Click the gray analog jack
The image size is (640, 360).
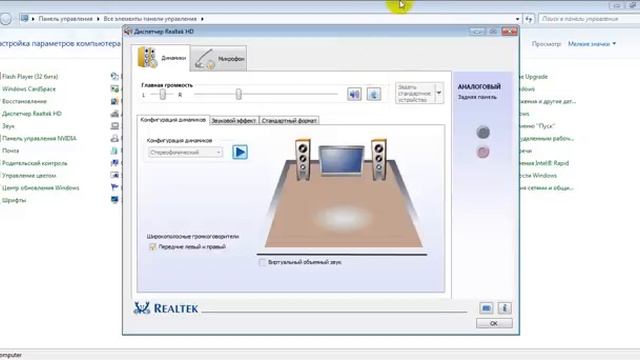coord(483,132)
